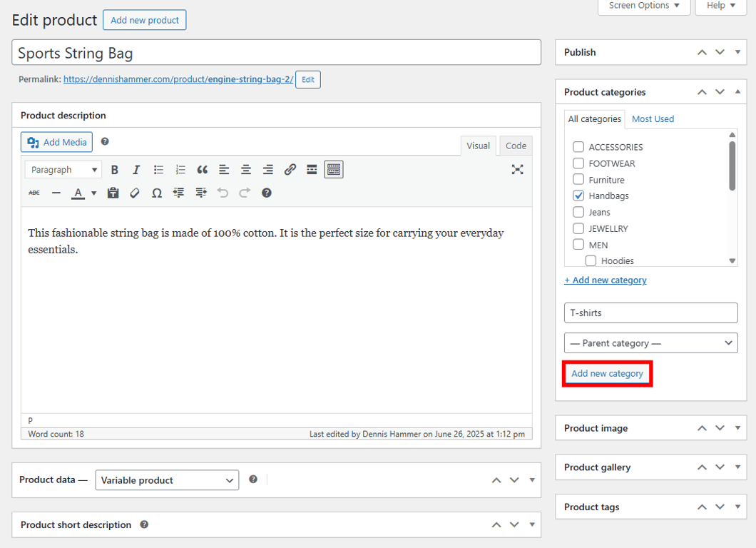The height and width of the screenshot is (548, 756).
Task: Check the FOOTWEAR category checkbox
Action: pos(578,163)
